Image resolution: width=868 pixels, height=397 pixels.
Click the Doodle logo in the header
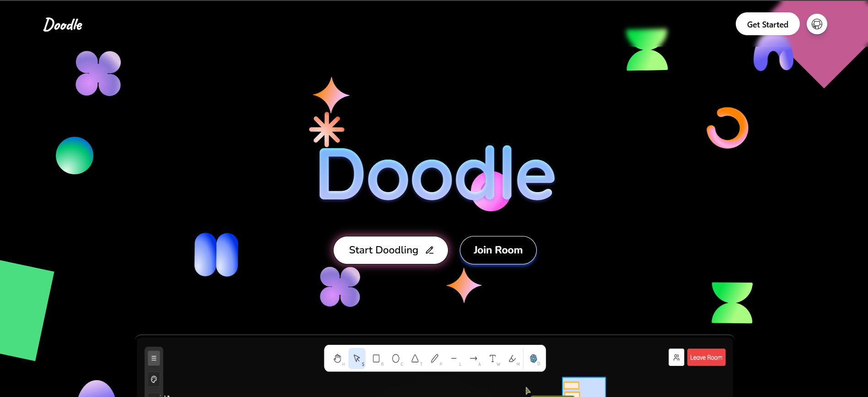[63, 25]
